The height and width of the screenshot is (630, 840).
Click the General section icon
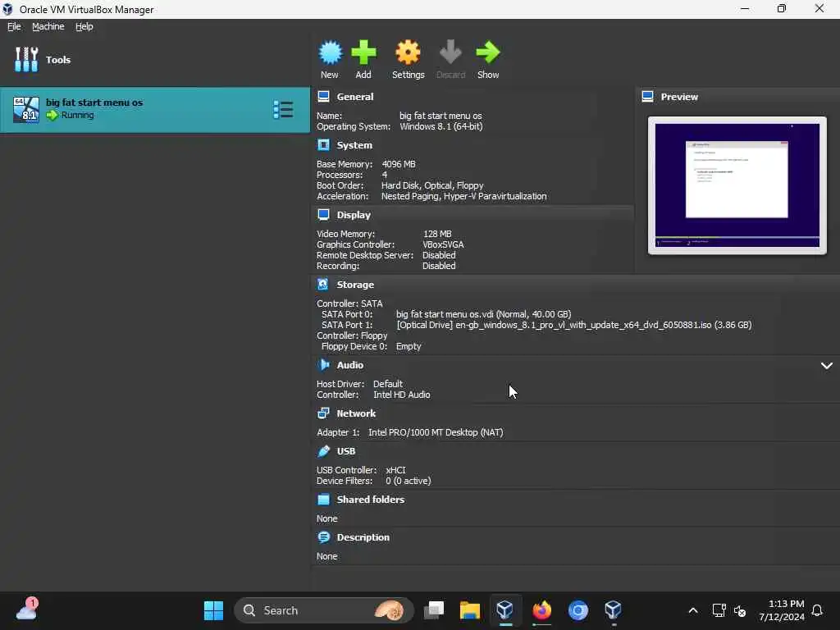point(323,97)
